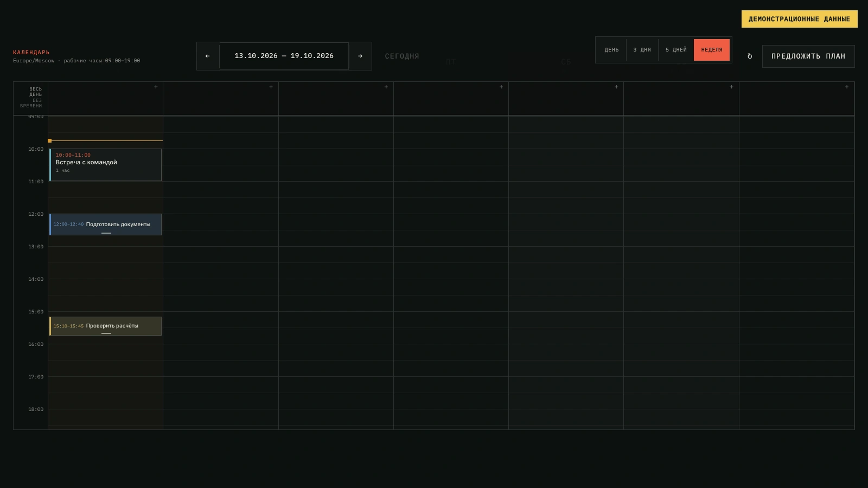Click the 15:00 hour label
The image size is (868, 488).
click(36, 312)
